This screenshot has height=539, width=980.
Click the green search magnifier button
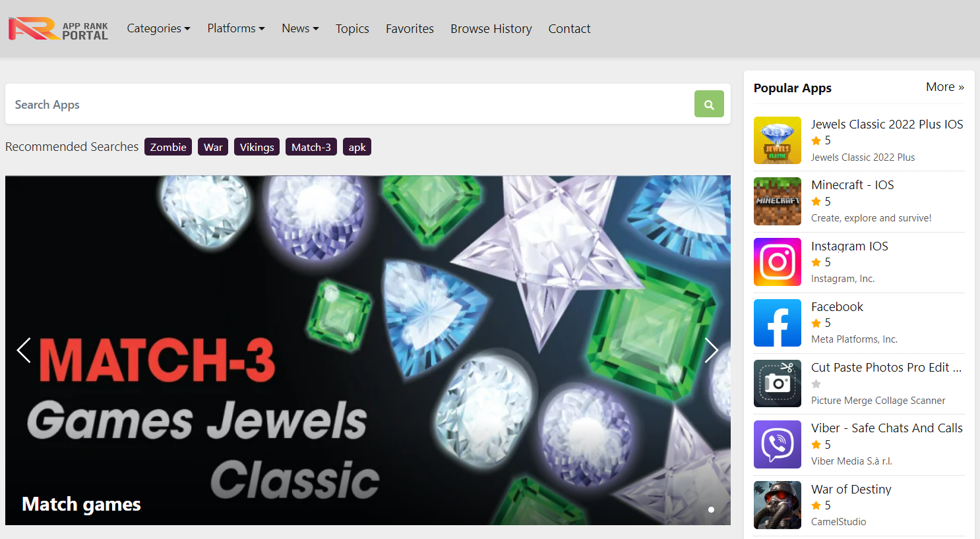coord(709,104)
